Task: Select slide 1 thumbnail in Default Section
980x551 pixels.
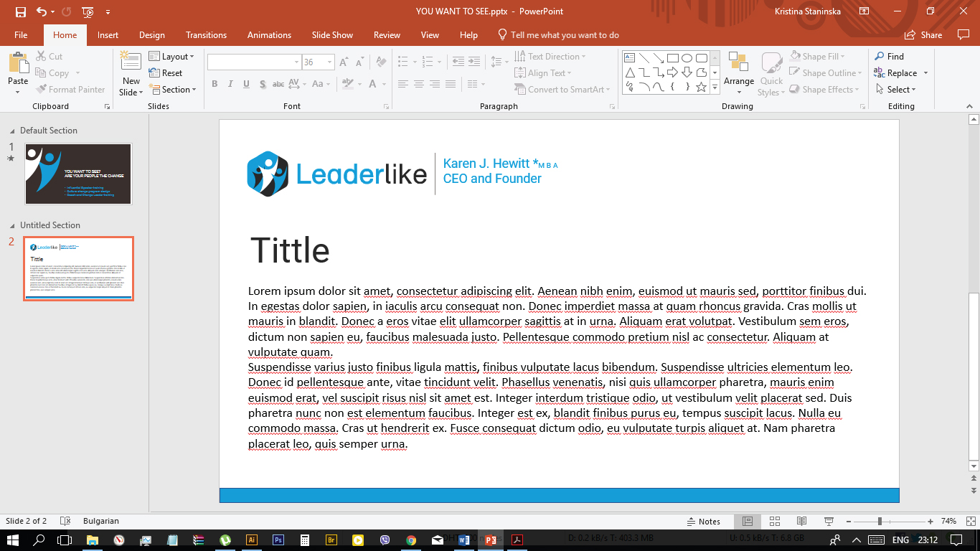Action: coord(78,174)
